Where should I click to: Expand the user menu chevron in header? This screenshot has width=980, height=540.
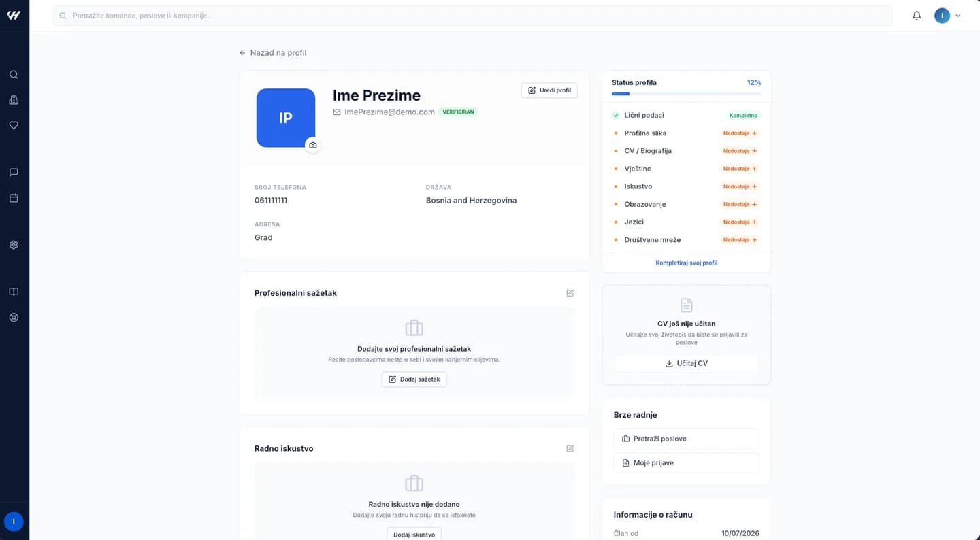958,16
